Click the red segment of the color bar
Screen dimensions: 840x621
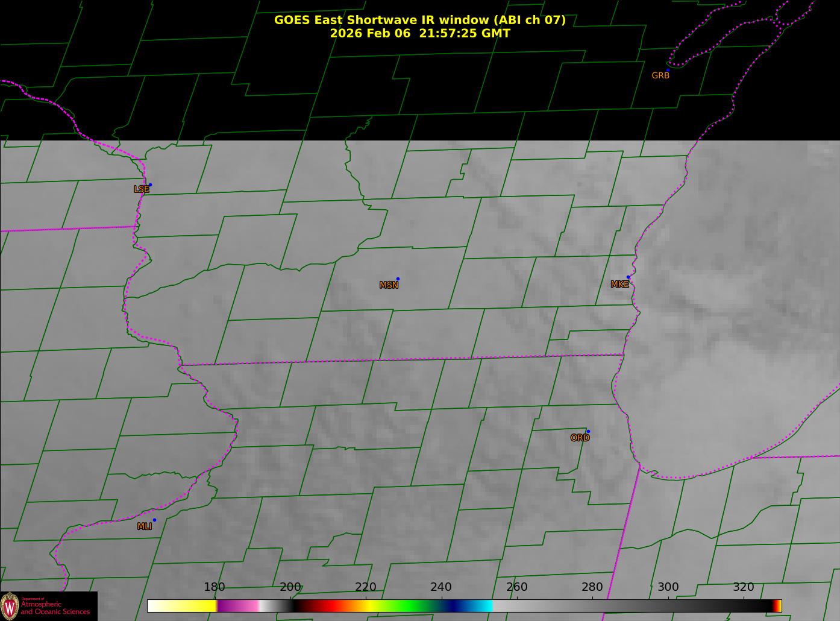(x=325, y=605)
